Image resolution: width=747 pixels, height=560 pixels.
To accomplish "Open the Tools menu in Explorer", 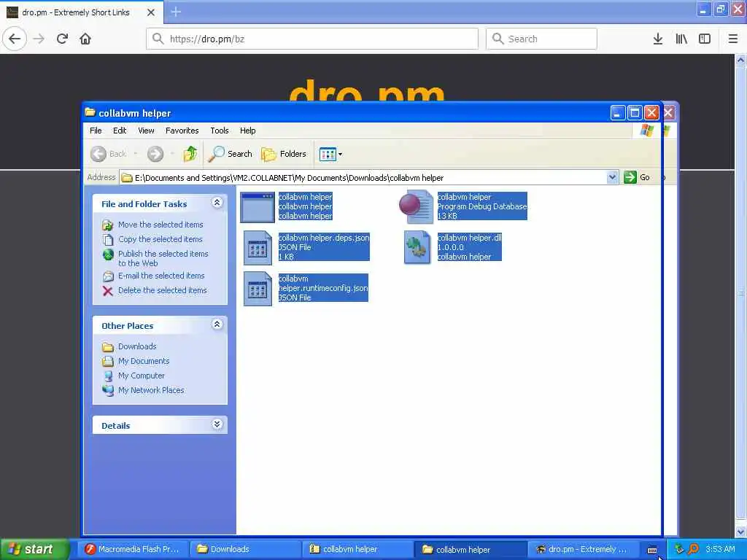I will click(x=219, y=131).
